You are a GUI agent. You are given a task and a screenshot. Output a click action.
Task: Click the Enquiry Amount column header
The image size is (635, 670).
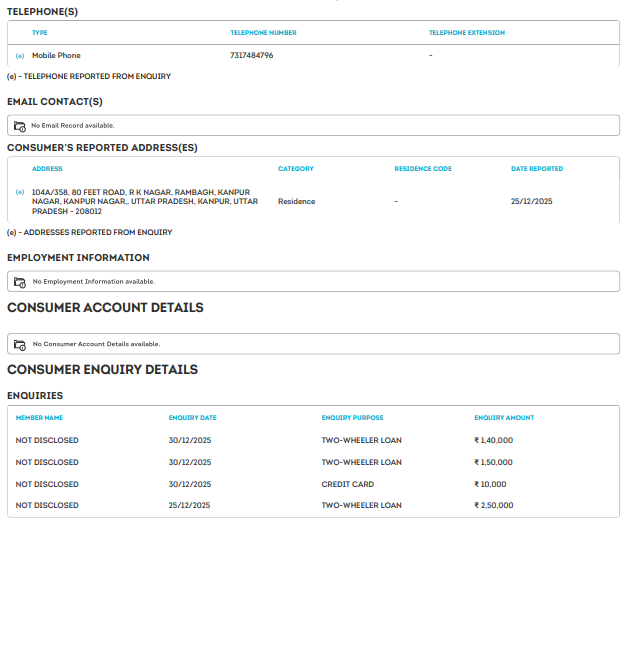[504, 418]
